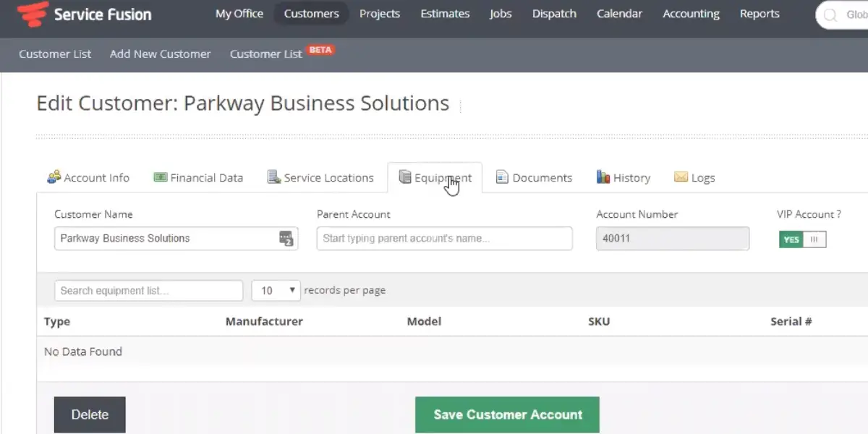Viewport: 868px width, 434px height.
Task: Open the Jobs menu
Action: tap(501, 14)
